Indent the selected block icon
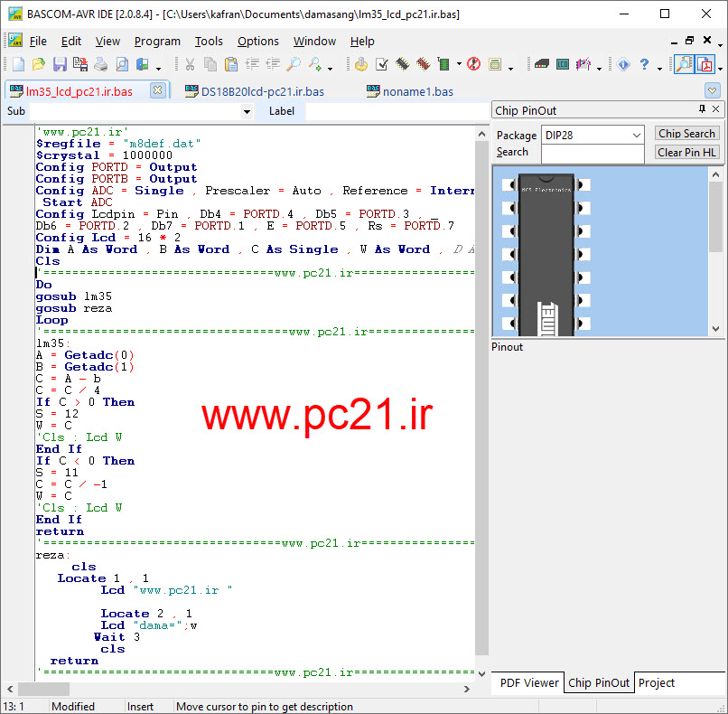 [x=252, y=64]
